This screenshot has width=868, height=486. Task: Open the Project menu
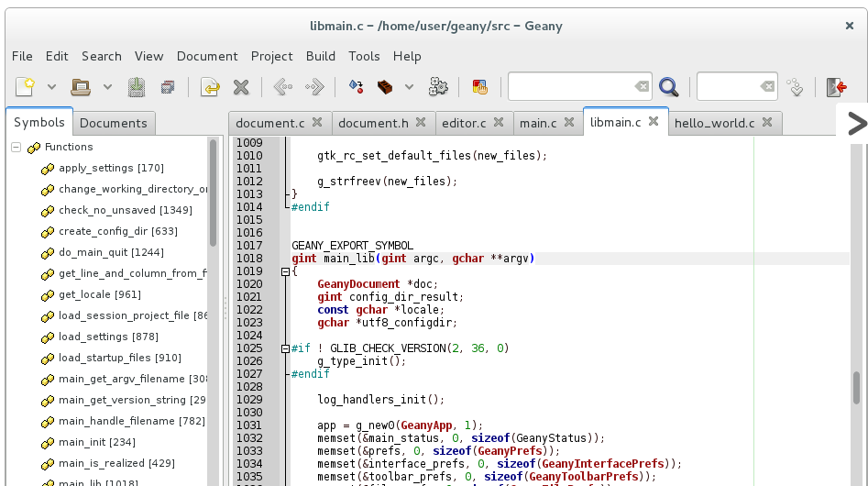(272, 57)
